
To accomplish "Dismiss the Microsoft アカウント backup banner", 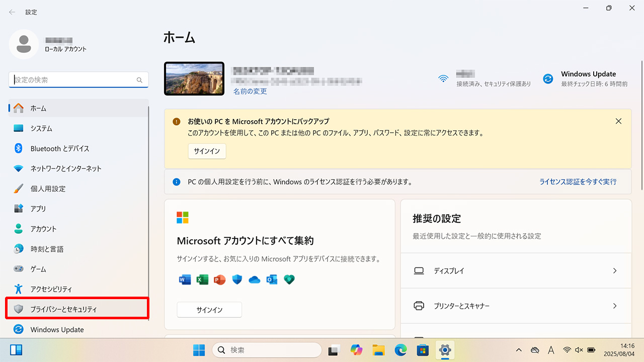I will pos(619,121).
